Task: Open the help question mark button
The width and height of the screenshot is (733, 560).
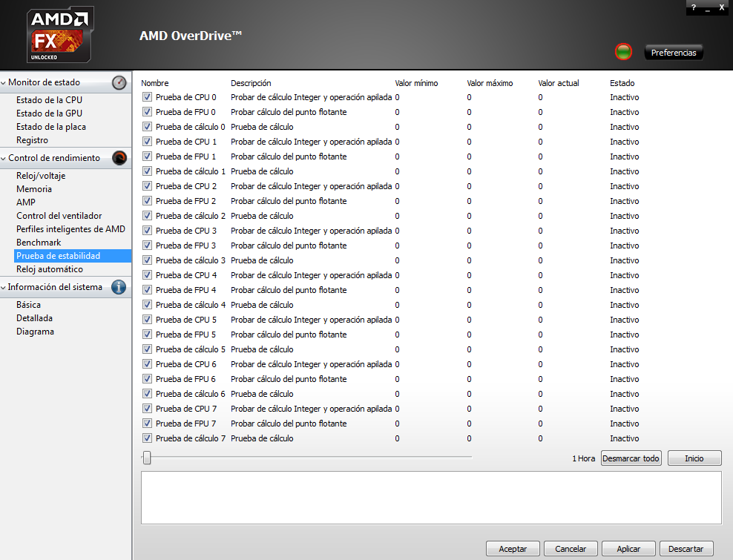Action: [693, 7]
